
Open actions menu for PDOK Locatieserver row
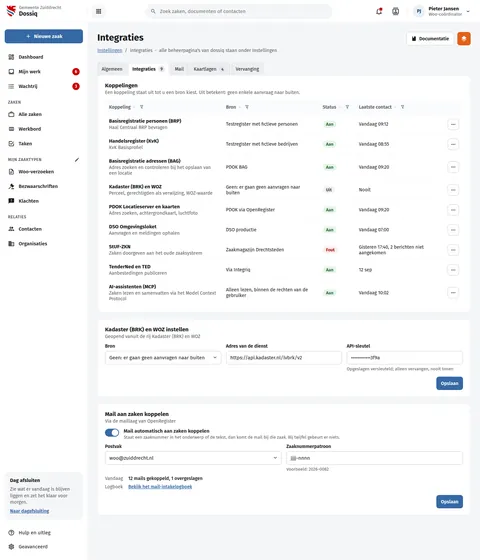[453, 210]
